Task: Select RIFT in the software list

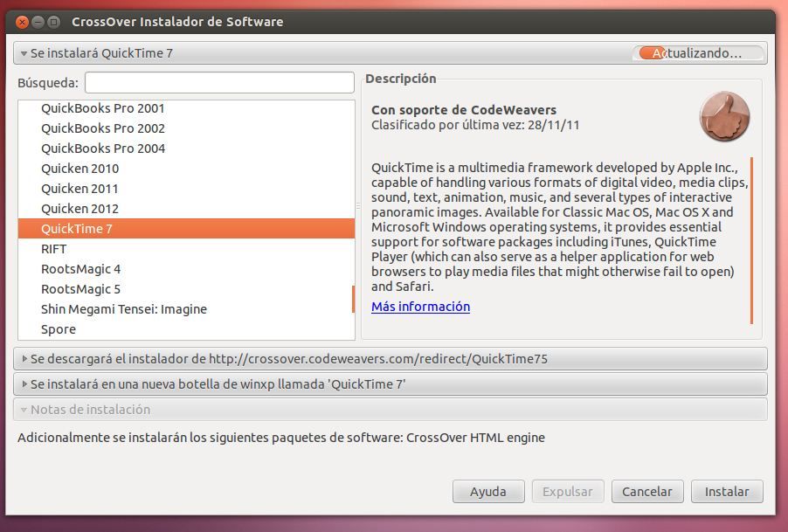Action: pyautogui.click(x=186, y=249)
